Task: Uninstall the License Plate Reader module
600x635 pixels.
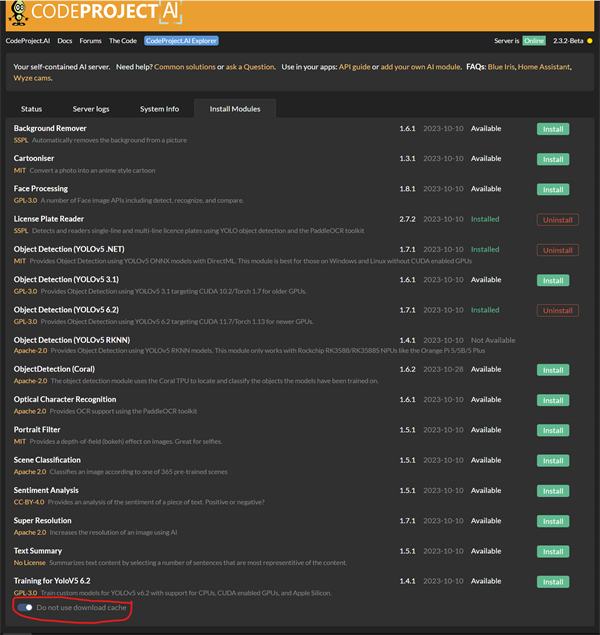Action: (x=557, y=220)
